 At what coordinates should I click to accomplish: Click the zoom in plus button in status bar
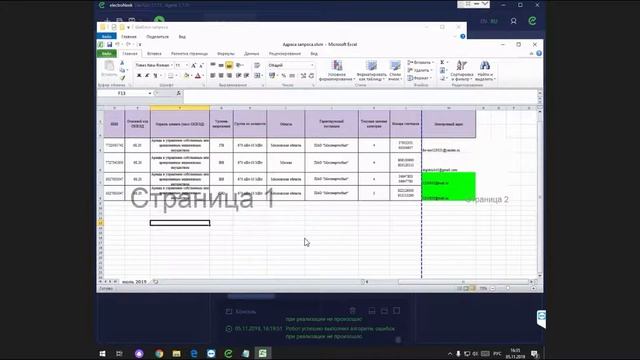coord(534,289)
